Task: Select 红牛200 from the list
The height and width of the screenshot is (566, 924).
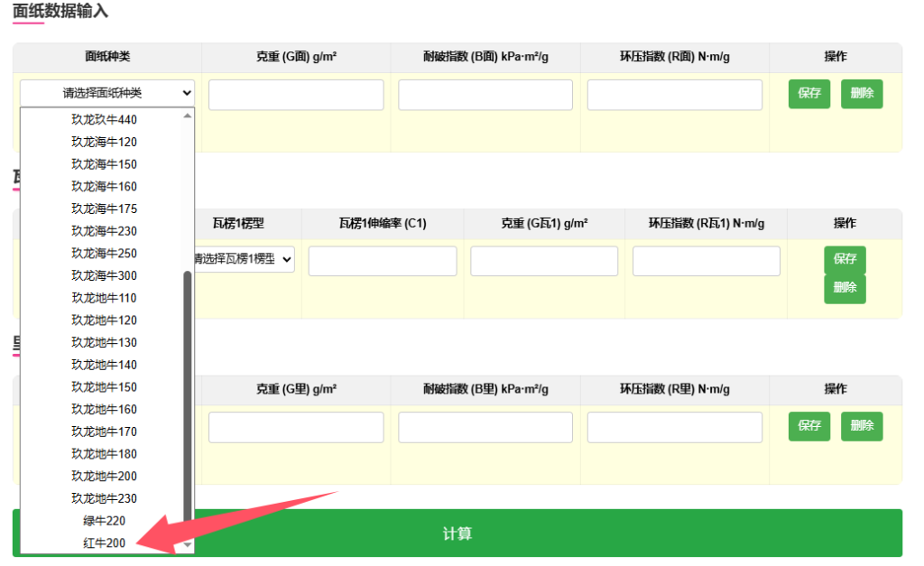Action: coord(104,543)
